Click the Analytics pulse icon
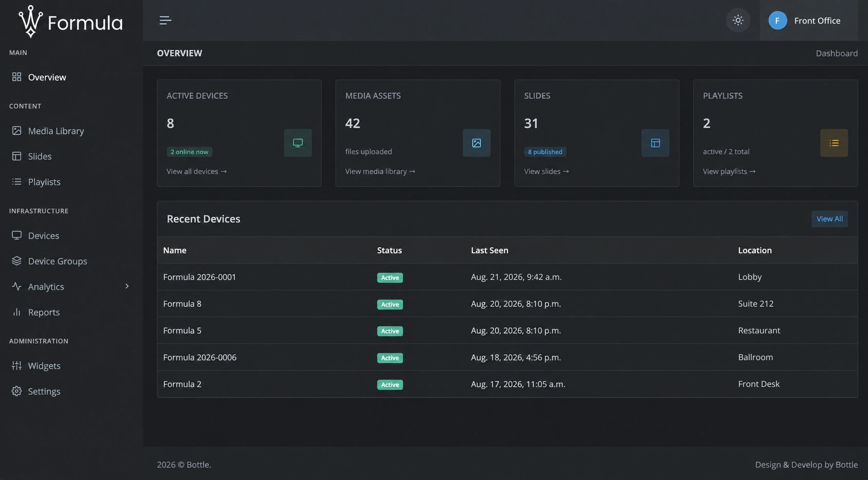Screen dimensions: 868x480 click(16, 286)
